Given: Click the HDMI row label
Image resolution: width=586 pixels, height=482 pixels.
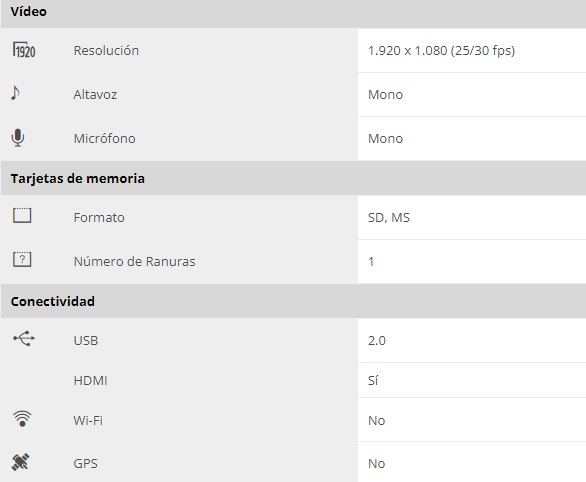Looking at the screenshot, I should point(90,380).
